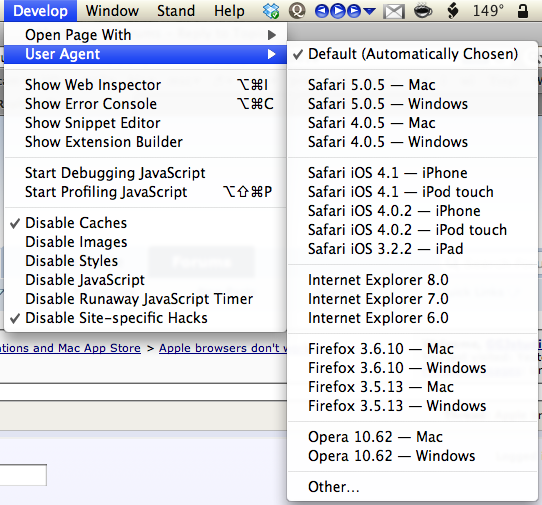The height and width of the screenshot is (505, 542).
Task: Pick Safari 4.0.5 — Windows user agent
Action: coord(412,142)
